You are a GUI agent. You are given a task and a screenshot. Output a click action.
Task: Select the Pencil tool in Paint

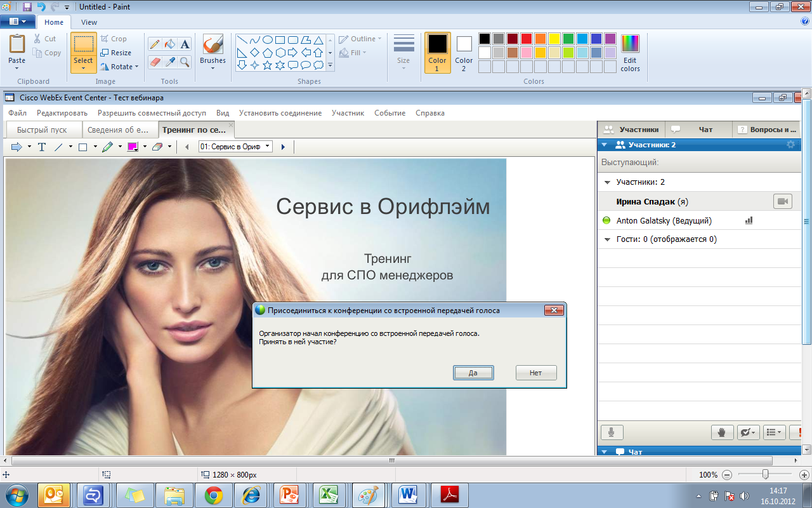click(154, 44)
